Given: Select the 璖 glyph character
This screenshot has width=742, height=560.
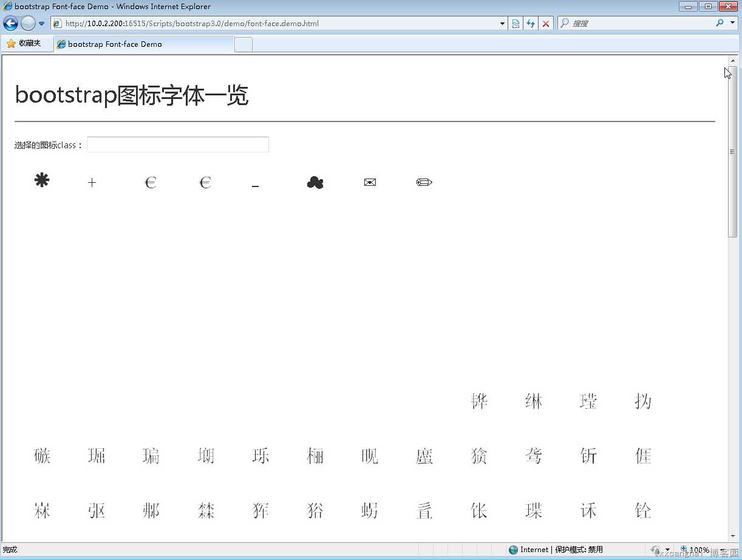Looking at the screenshot, I should 534,511.
